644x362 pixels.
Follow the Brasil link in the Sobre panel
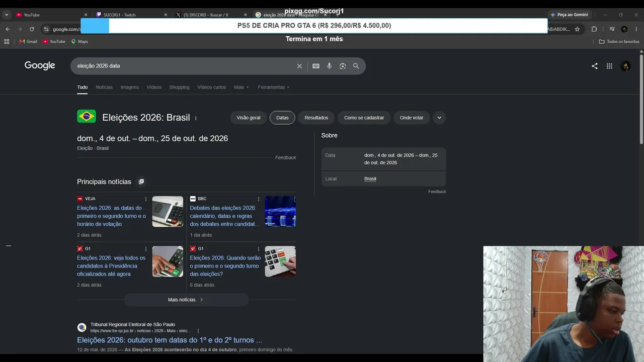pyautogui.click(x=370, y=179)
